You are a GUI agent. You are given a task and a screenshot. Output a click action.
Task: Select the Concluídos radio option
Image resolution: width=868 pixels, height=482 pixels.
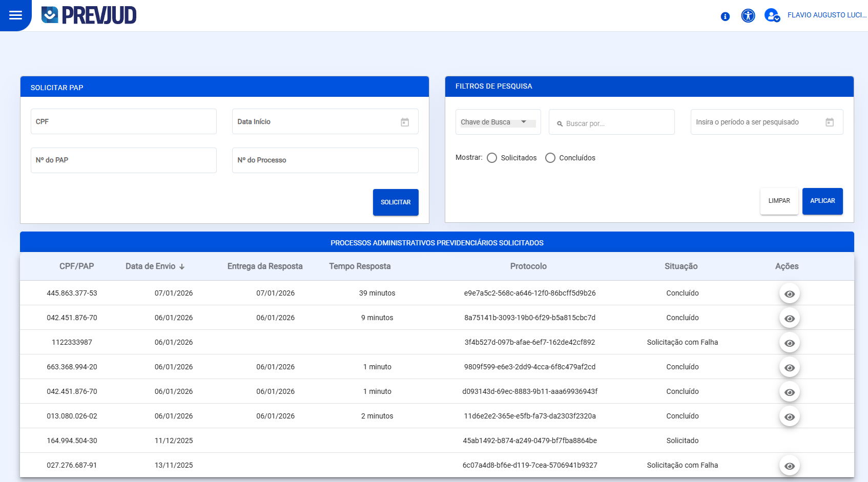pos(550,158)
